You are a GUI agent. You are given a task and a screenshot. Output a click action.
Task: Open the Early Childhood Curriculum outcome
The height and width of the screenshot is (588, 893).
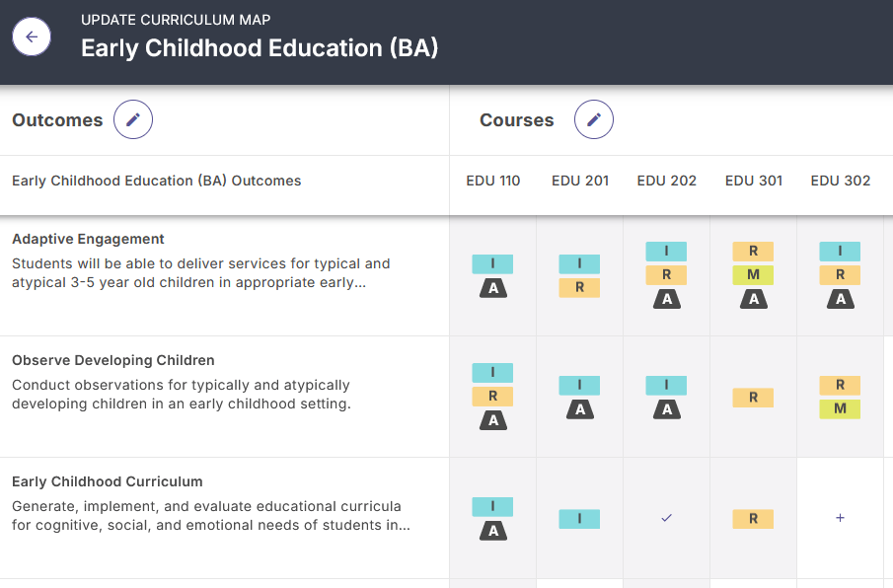tap(107, 481)
